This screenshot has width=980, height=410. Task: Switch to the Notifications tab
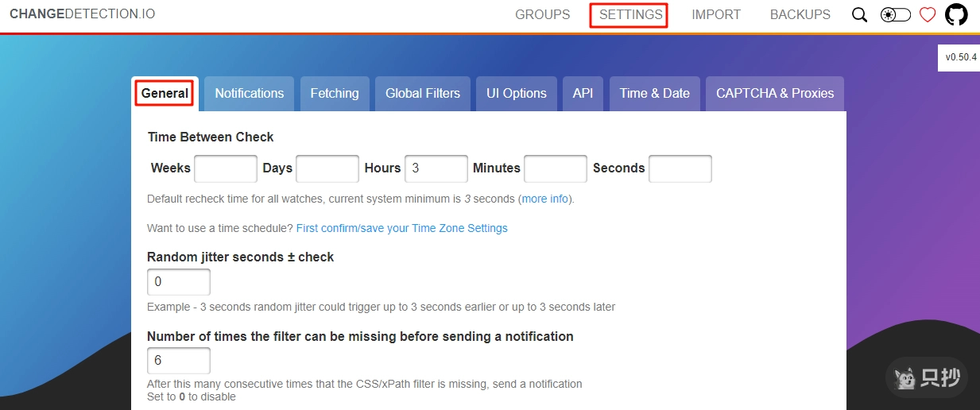(249, 93)
